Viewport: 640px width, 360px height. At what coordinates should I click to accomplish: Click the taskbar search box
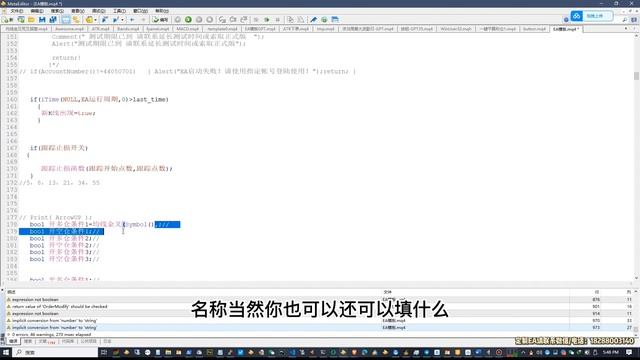(x=56, y=352)
